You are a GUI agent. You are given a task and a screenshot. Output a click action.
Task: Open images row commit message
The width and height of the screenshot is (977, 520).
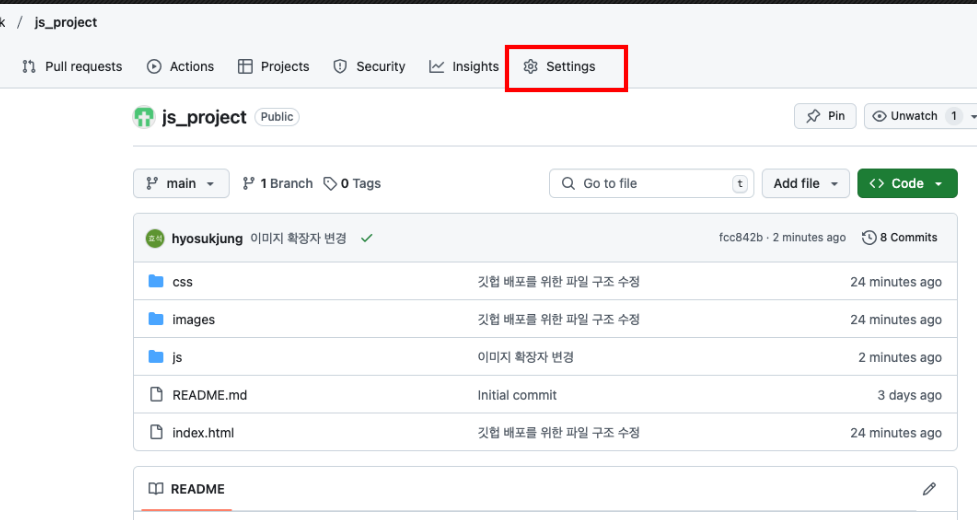pyautogui.click(x=558, y=319)
